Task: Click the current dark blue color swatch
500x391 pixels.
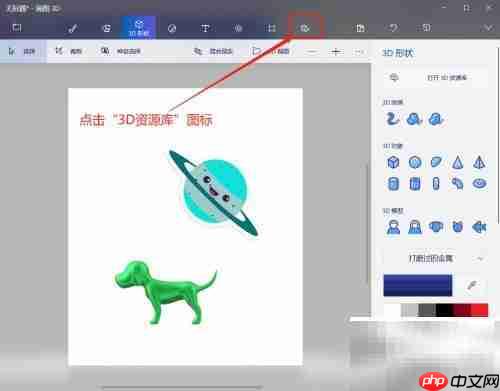Action: coord(418,285)
